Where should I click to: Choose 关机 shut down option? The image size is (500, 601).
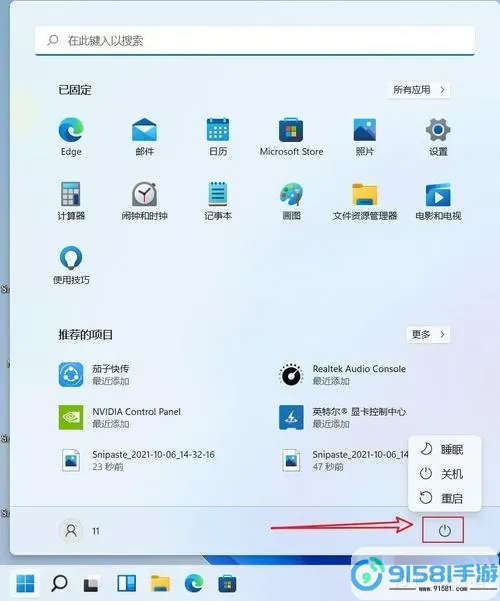(x=444, y=474)
